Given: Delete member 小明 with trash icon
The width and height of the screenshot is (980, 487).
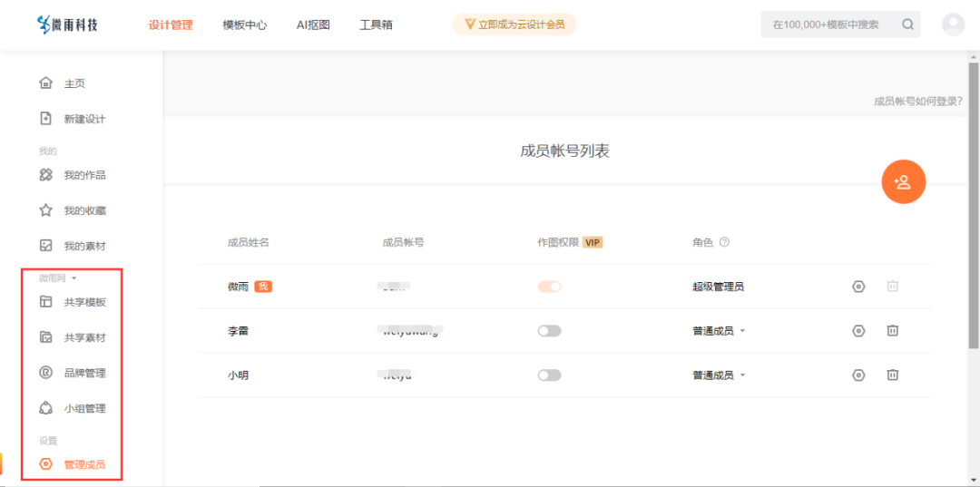Looking at the screenshot, I should 892,375.
